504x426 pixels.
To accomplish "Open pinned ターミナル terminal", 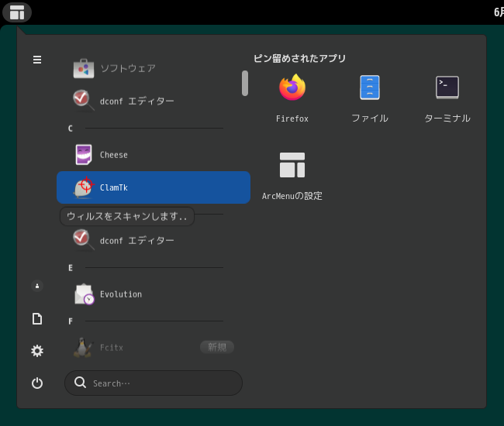I will pos(447,98).
